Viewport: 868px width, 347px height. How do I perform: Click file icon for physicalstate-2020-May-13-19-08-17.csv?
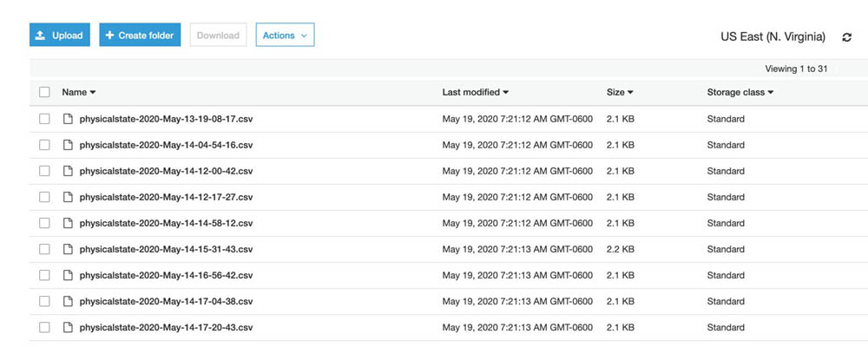(x=68, y=119)
